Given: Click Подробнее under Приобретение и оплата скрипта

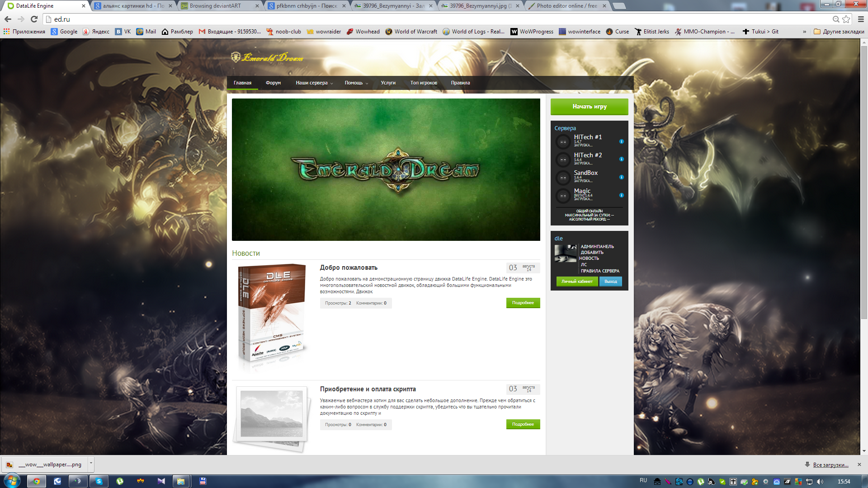Looking at the screenshot, I should pyautogui.click(x=523, y=424).
